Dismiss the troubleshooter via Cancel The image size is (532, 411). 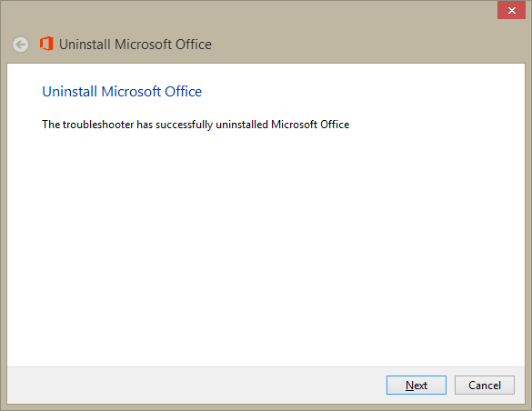coord(485,386)
